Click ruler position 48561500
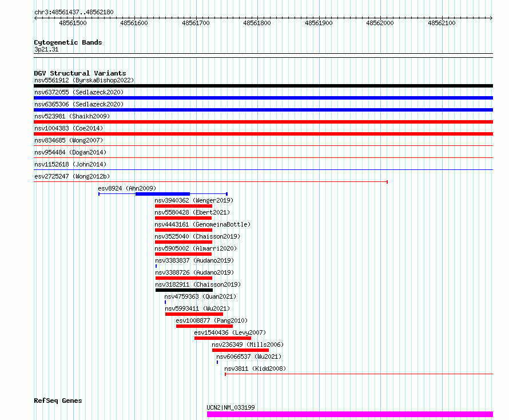This screenshot has height=420, width=509. point(73,23)
